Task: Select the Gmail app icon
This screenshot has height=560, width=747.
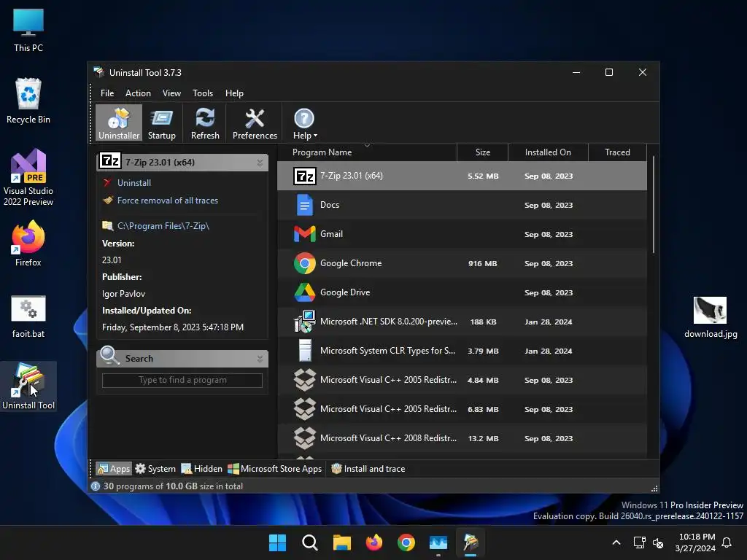Action: click(304, 234)
